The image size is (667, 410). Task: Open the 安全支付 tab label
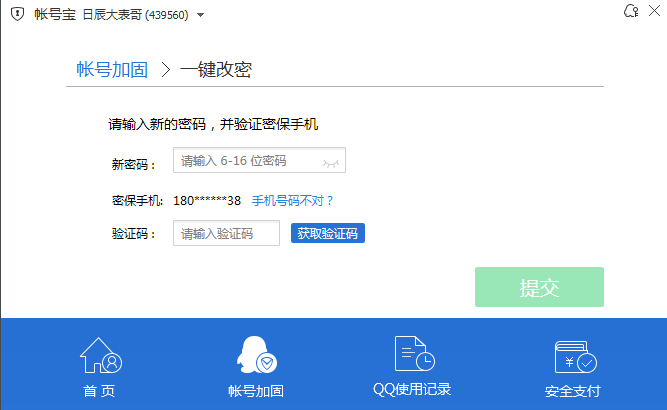click(573, 390)
